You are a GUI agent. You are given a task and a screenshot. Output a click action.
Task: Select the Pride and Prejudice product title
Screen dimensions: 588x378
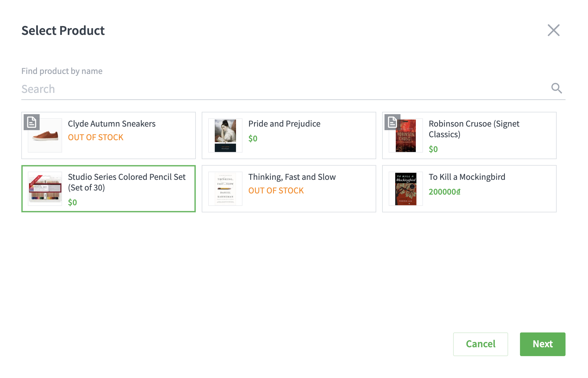point(284,124)
